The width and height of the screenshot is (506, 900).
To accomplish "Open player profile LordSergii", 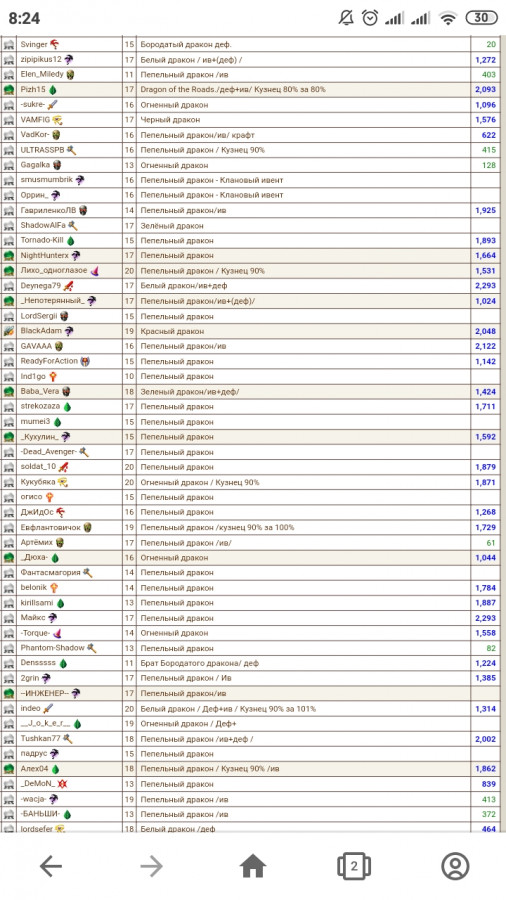I will [39, 316].
